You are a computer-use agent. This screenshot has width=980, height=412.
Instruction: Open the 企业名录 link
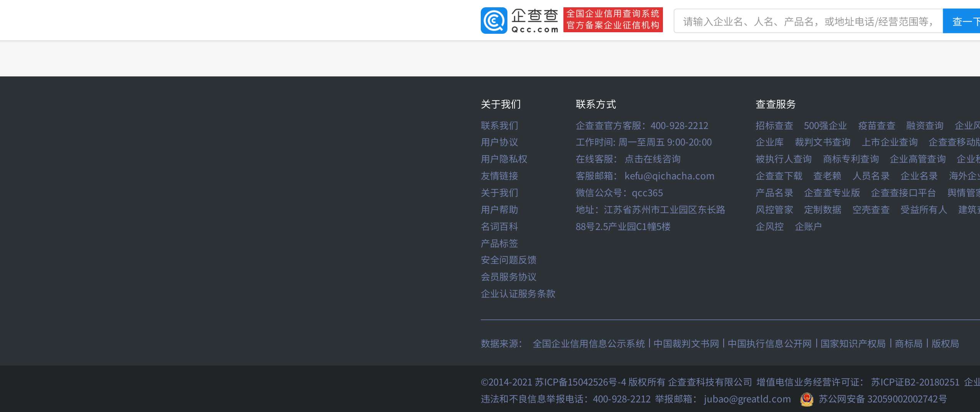[x=919, y=176]
